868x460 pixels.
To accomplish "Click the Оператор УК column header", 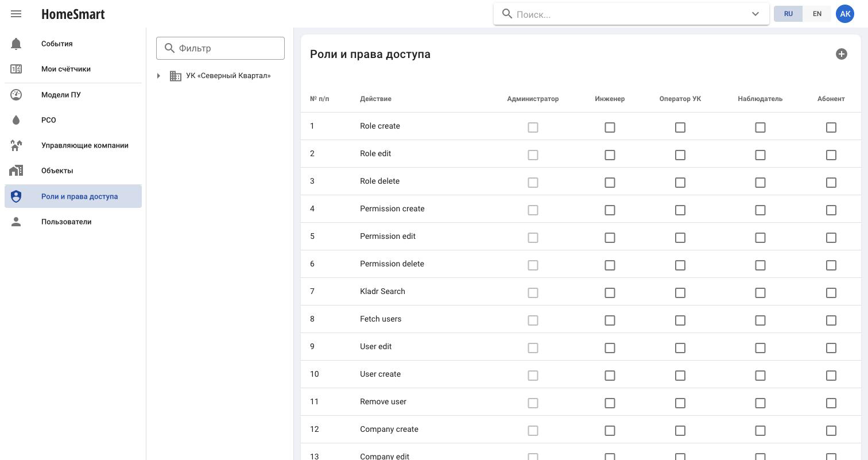I will [680, 99].
